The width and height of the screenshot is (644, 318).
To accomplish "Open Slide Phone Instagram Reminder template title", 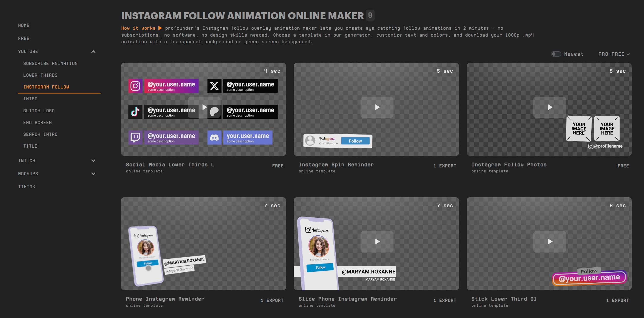I will (348, 299).
